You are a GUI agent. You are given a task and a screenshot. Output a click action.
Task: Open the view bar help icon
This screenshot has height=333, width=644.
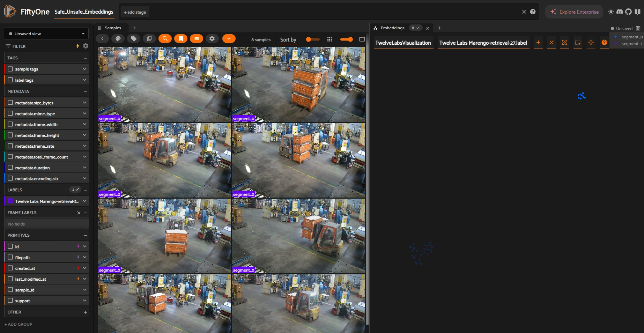[x=533, y=12]
